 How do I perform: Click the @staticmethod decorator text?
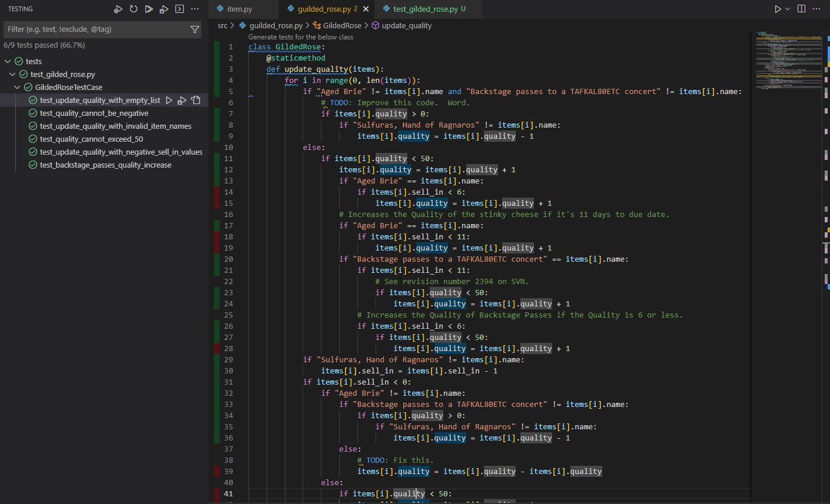click(x=296, y=58)
